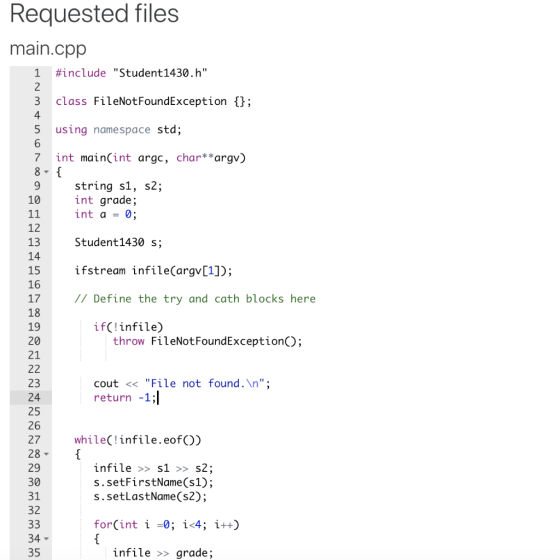This screenshot has height=560, width=560.
Task: Click comment 'Define the try and cath blocks here'
Action: (x=195, y=299)
